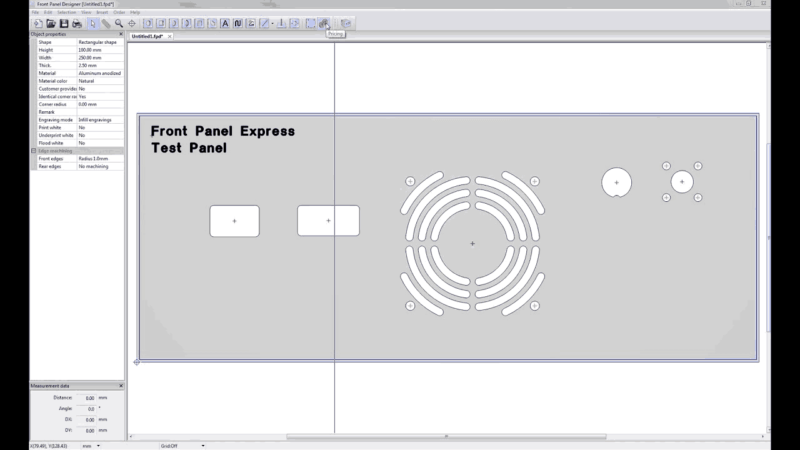This screenshot has height=450, width=800.
Task: Click the Rear edges value No machining
Action: [x=100, y=166]
